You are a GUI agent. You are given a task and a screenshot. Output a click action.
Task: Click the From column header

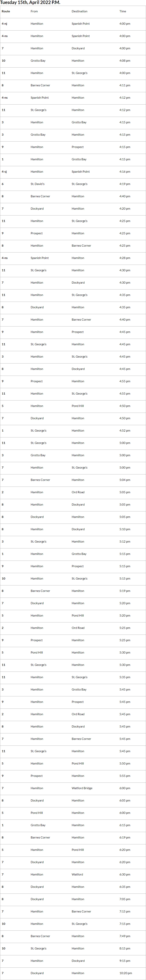pyautogui.click(x=34, y=11)
